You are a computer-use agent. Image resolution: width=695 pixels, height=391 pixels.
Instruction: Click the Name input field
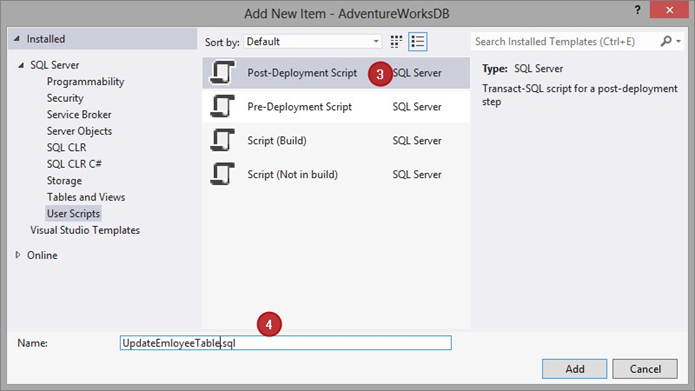(x=285, y=343)
